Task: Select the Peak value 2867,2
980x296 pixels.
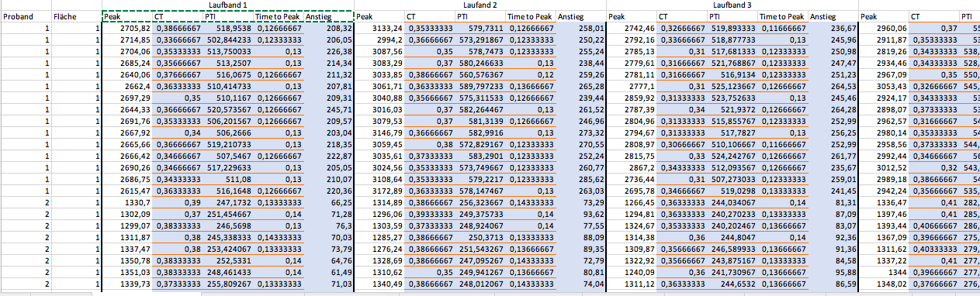Action: click(x=631, y=167)
